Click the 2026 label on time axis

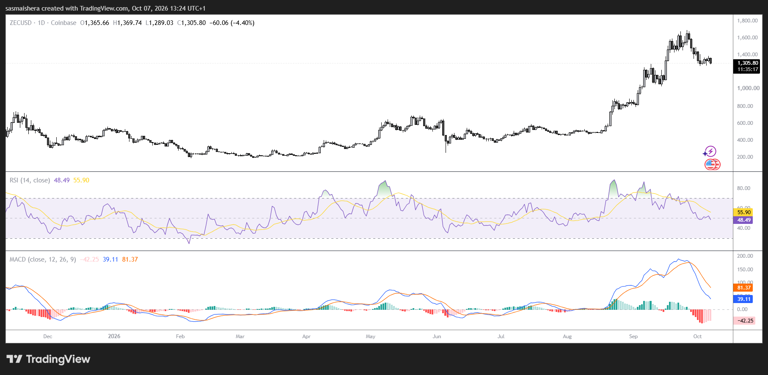[x=114, y=337]
